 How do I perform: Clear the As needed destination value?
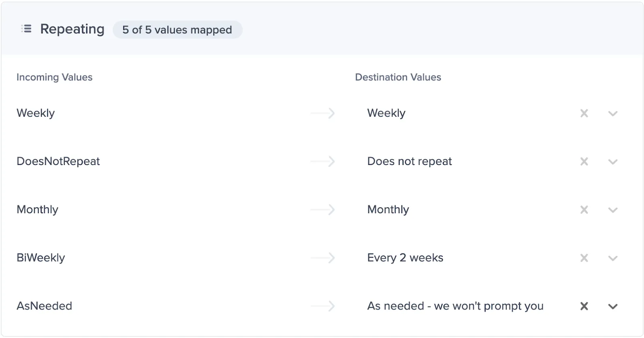pyautogui.click(x=584, y=306)
